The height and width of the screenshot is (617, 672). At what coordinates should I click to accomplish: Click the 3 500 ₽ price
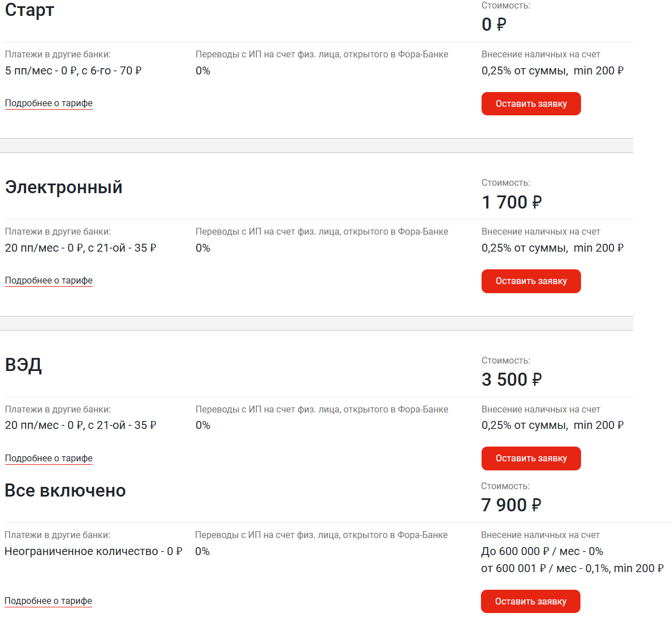pos(512,380)
